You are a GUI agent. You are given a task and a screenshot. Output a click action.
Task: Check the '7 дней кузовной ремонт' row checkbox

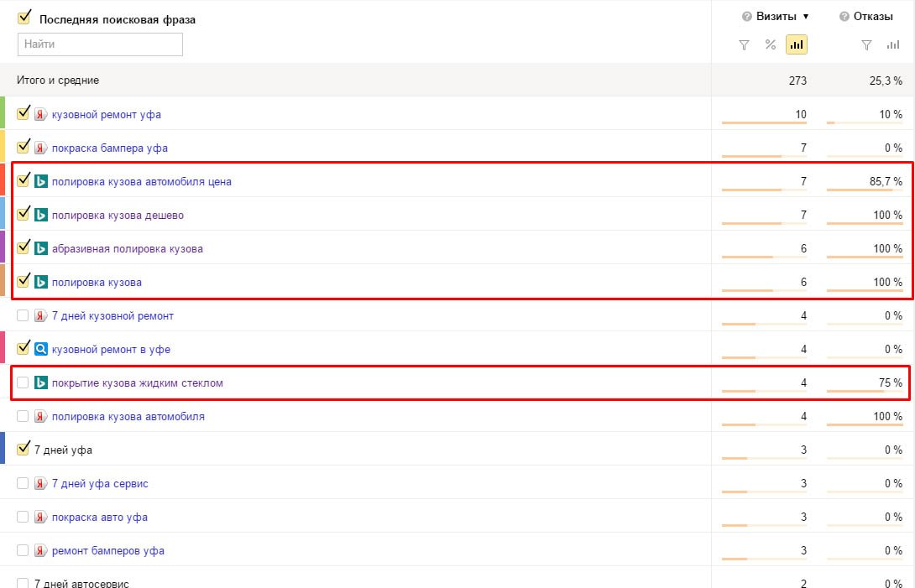[23, 315]
